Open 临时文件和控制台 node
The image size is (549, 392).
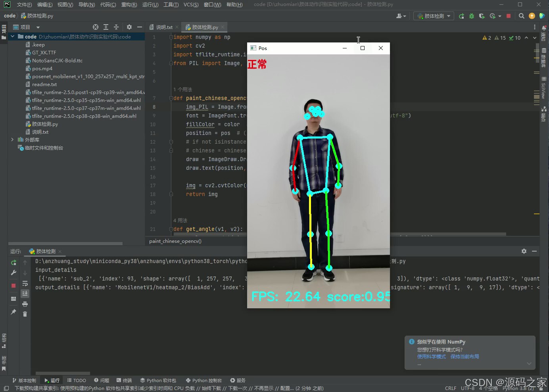click(x=44, y=148)
